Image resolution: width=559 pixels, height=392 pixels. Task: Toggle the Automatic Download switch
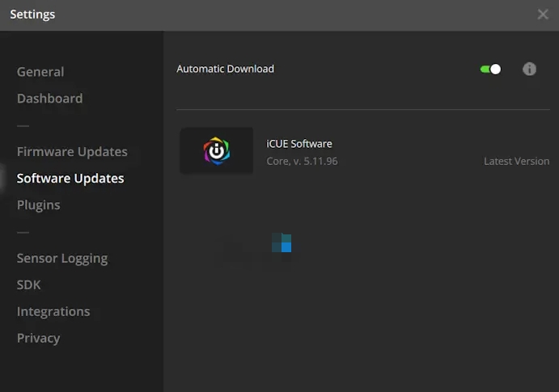pyautogui.click(x=490, y=69)
